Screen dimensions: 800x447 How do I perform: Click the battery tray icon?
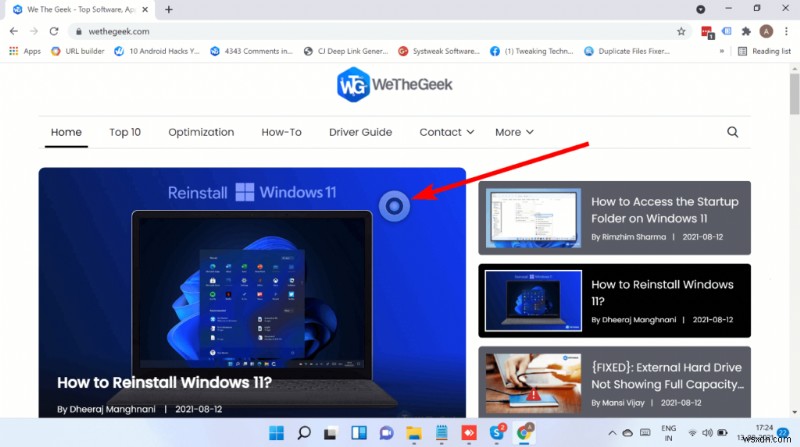pyautogui.click(x=722, y=433)
